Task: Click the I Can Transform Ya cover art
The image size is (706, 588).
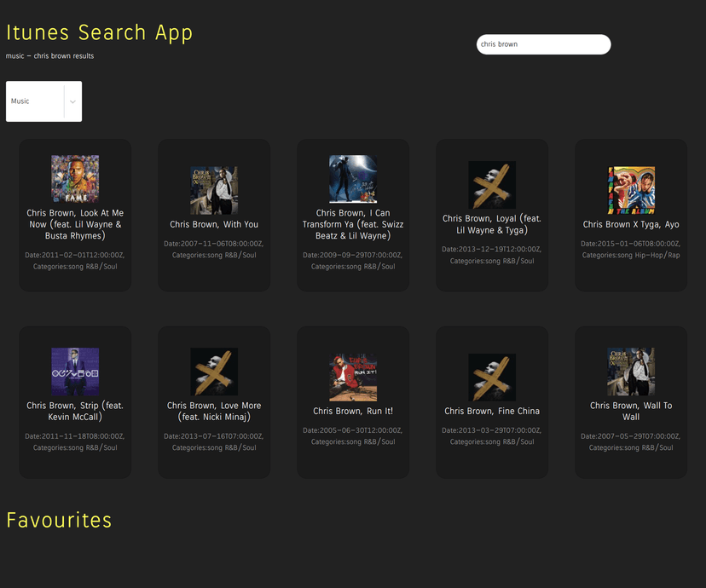Action: click(x=353, y=179)
